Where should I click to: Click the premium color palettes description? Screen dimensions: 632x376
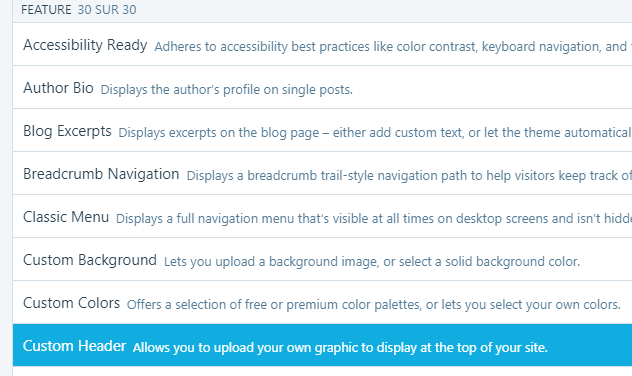click(374, 305)
